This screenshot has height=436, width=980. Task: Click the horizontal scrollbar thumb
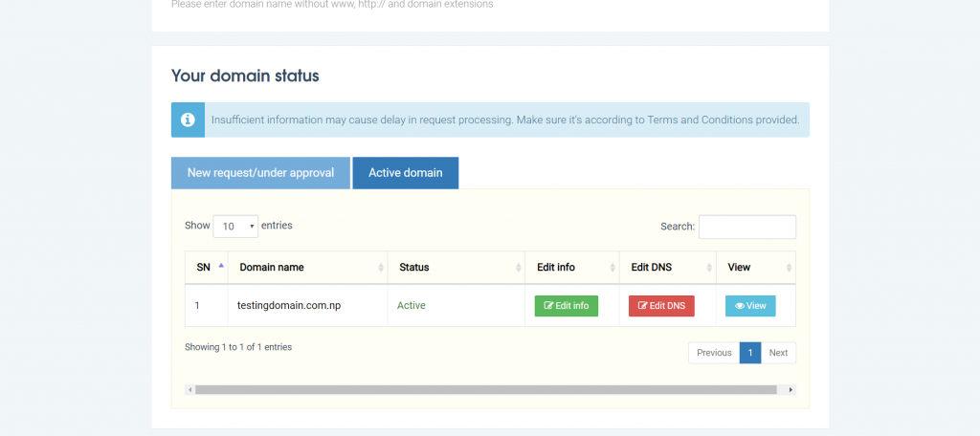[x=485, y=390]
